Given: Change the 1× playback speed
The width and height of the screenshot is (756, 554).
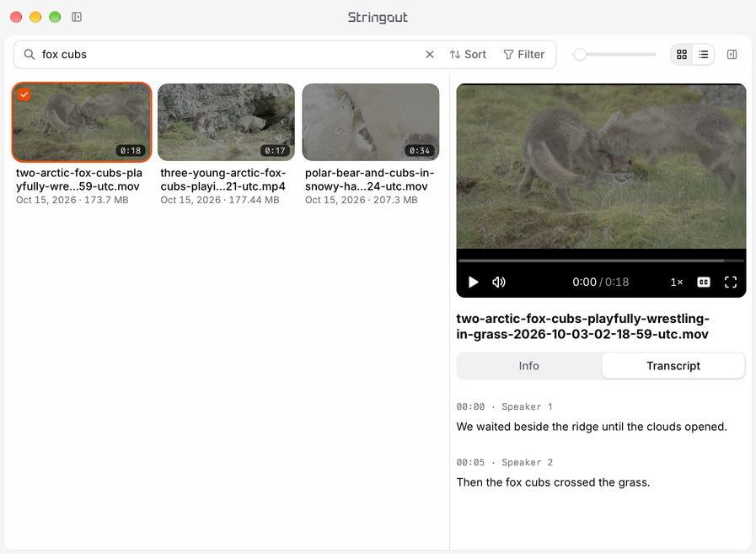Looking at the screenshot, I should (x=677, y=282).
